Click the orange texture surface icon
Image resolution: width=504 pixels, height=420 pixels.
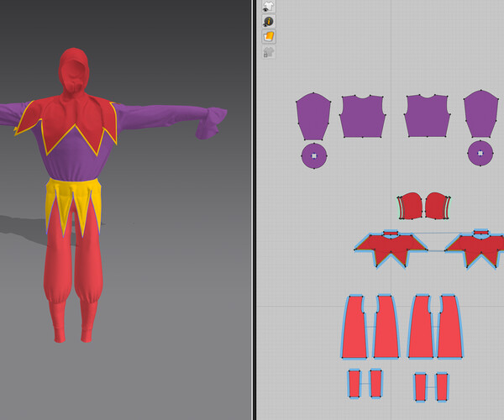tap(269, 37)
